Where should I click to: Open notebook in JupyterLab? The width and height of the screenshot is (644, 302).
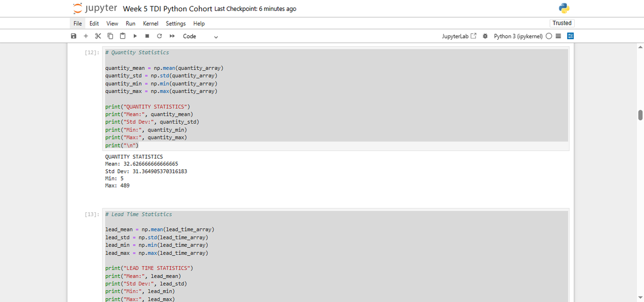pos(459,36)
